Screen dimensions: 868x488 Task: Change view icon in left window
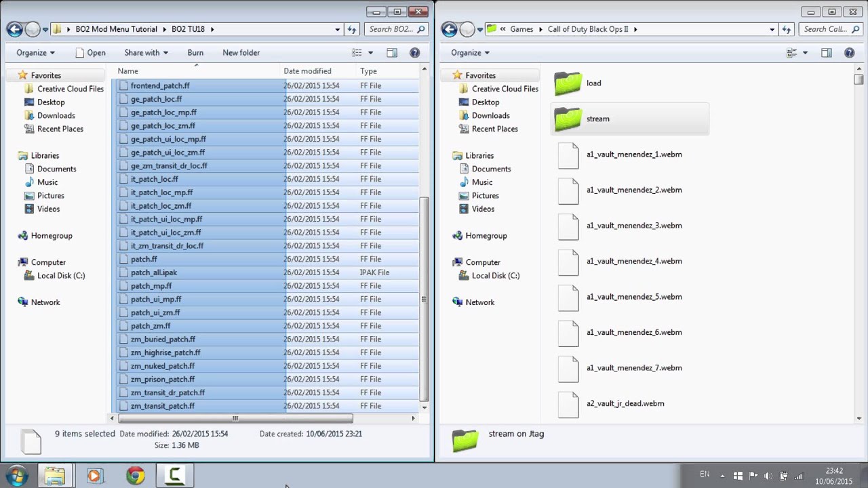point(357,53)
